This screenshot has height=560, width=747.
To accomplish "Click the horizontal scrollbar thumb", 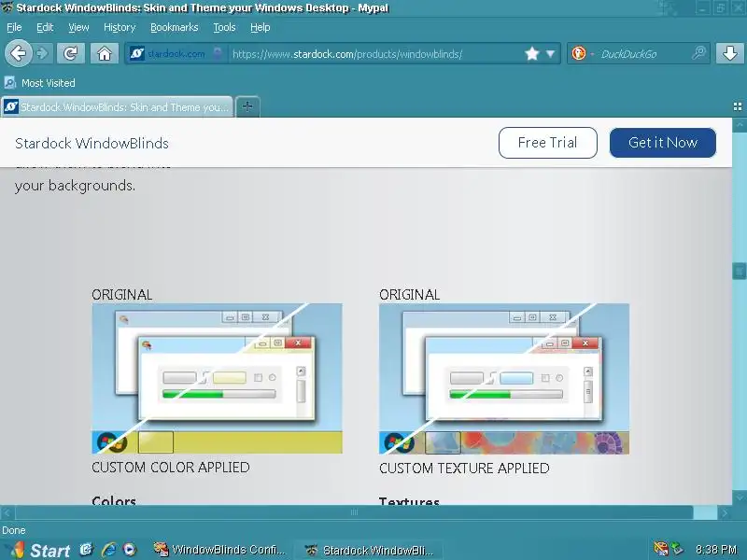I will pos(354,512).
